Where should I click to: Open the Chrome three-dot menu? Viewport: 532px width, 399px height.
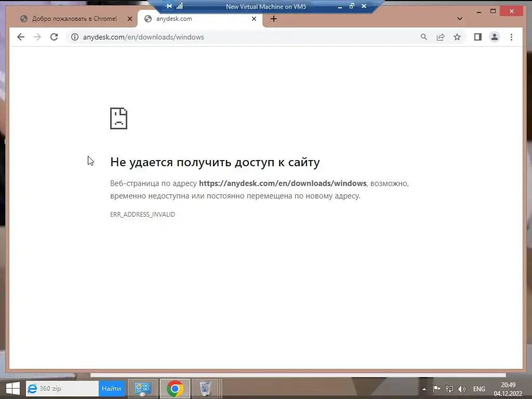pos(511,37)
